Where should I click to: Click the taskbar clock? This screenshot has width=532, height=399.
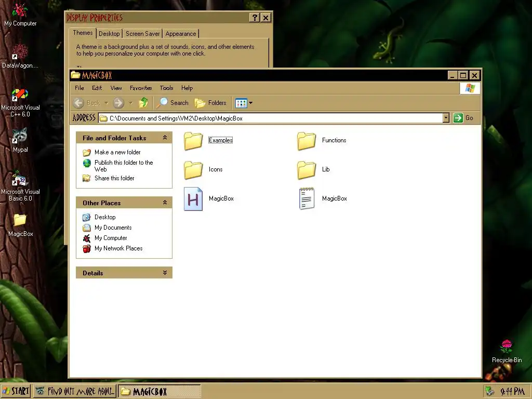[x=512, y=392]
